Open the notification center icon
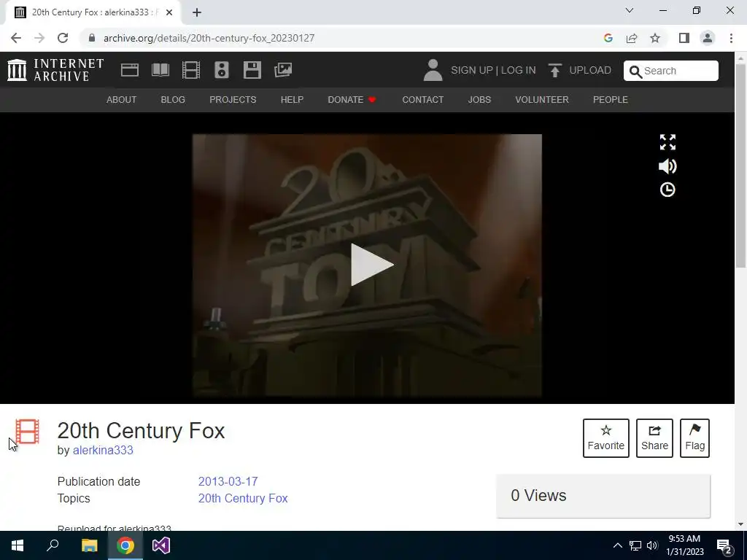747x560 pixels. pos(724,546)
